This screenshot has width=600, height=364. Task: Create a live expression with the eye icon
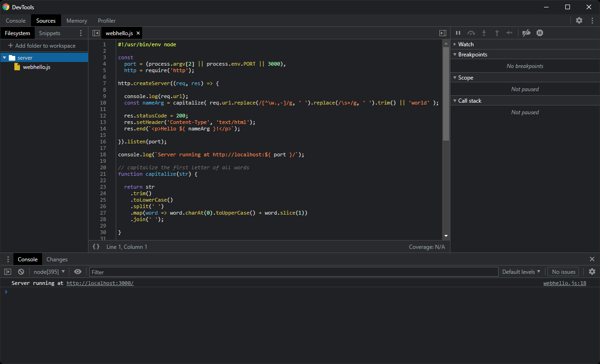77,271
